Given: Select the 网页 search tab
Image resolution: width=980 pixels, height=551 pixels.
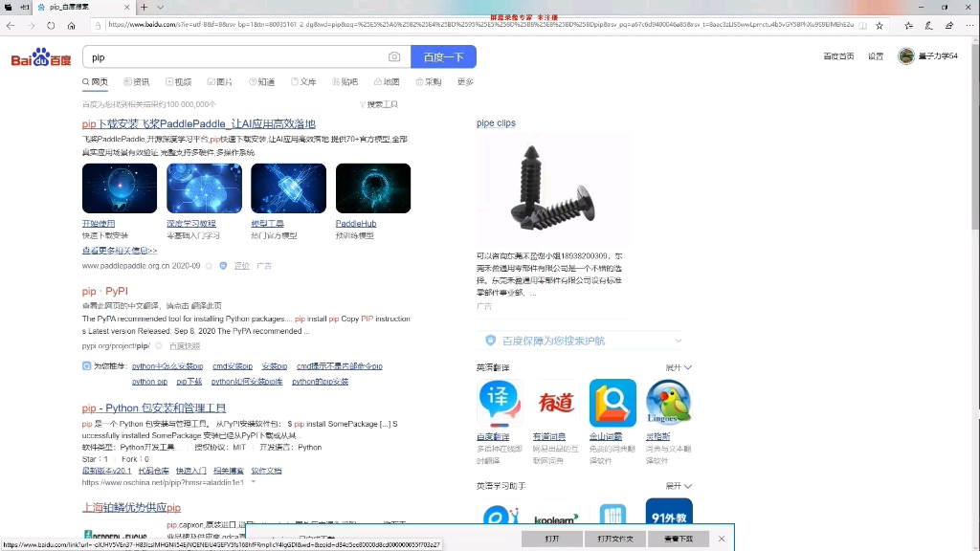Looking at the screenshot, I should pos(95,82).
